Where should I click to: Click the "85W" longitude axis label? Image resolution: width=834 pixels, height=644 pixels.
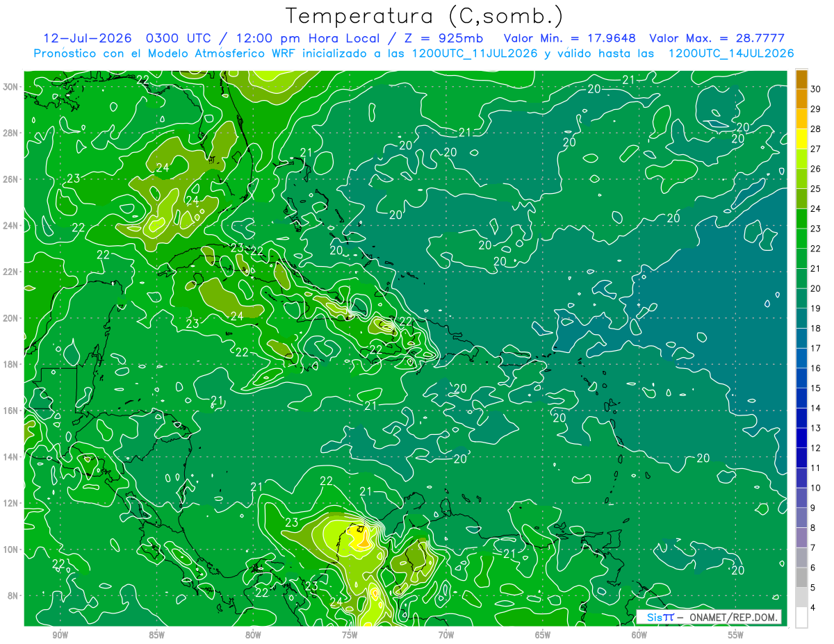click(x=156, y=635)
